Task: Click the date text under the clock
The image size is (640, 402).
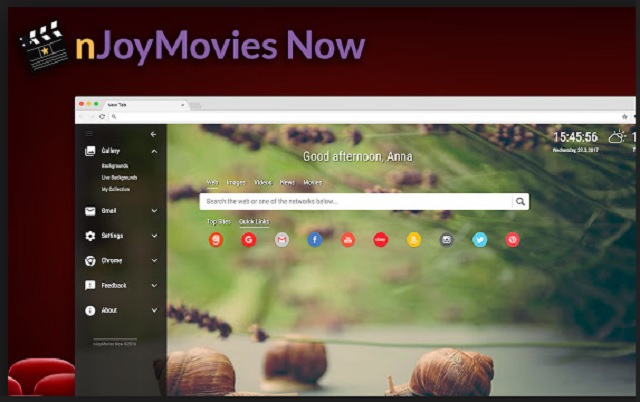Action: 576,150
